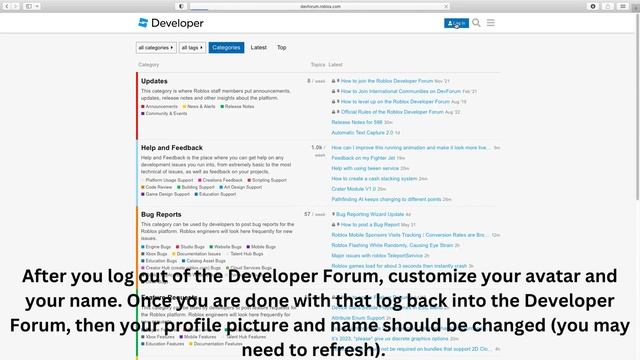
Task: Click the devforum.roblox.com address bar
Action: (320, 6)
